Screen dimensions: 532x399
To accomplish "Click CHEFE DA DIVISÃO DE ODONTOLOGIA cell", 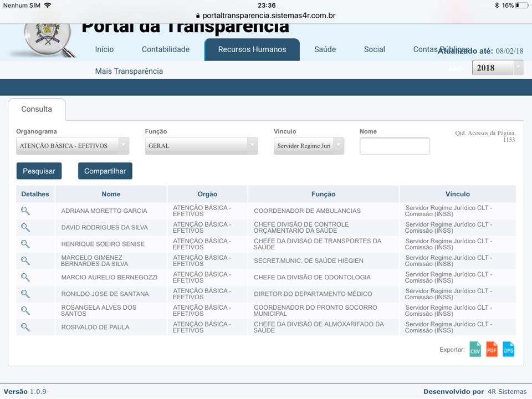I will [312, 277].
